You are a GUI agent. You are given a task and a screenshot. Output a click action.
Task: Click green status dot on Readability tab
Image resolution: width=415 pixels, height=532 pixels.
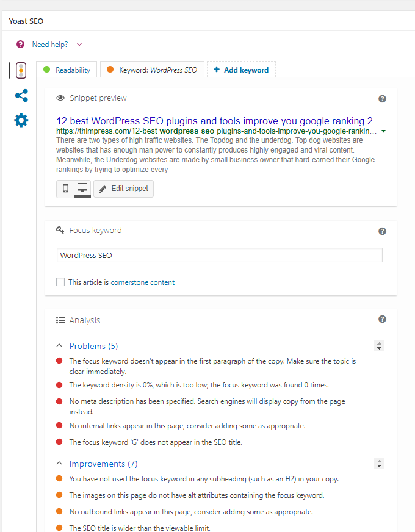click(47, 69)
